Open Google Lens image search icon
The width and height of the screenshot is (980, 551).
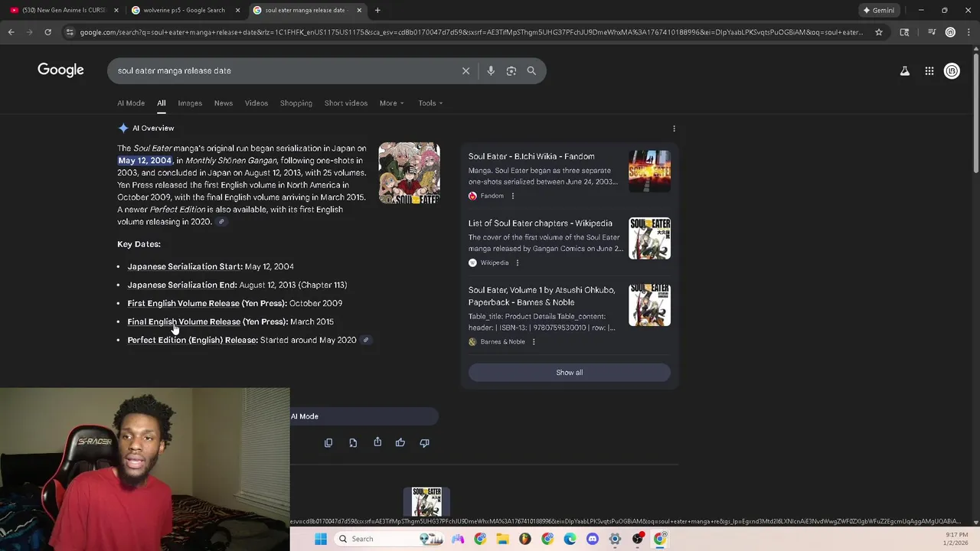[511, 70]
